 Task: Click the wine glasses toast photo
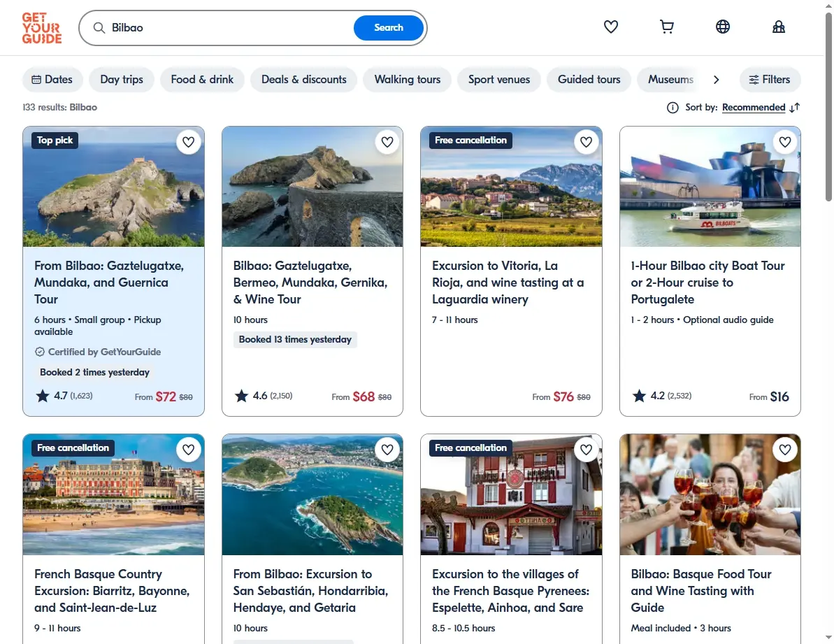pyautogui.click(x=710, y=494)
